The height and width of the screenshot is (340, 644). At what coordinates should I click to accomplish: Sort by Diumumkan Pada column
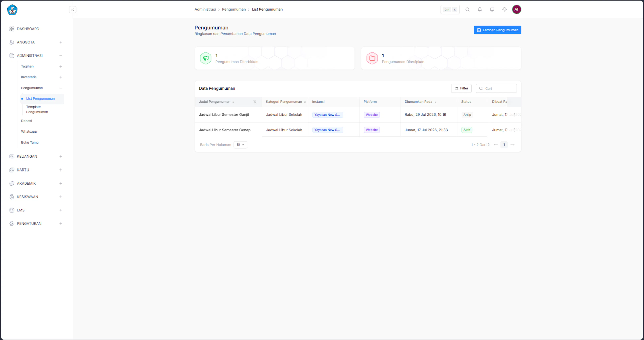[435, 102]
